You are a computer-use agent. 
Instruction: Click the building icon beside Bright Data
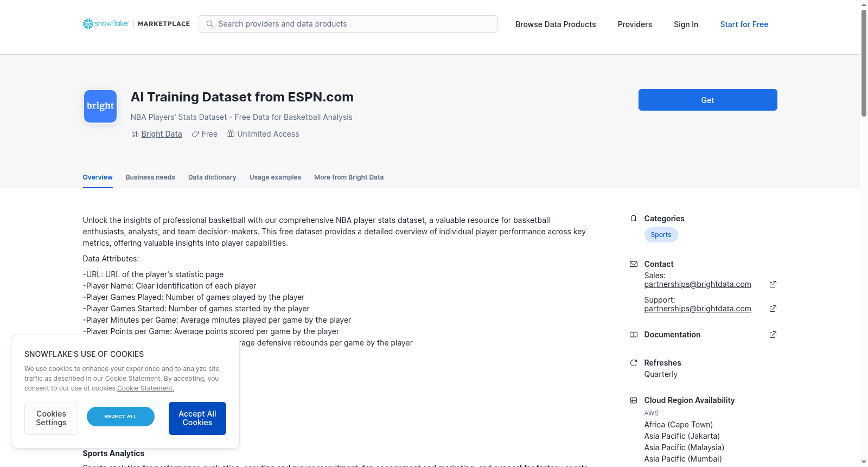click(x=135, y=134)
